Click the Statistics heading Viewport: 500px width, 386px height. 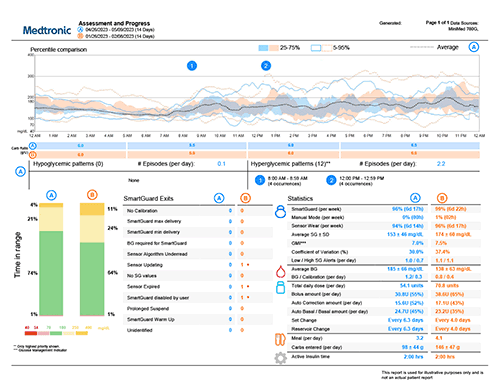click(x=300, y=198)
